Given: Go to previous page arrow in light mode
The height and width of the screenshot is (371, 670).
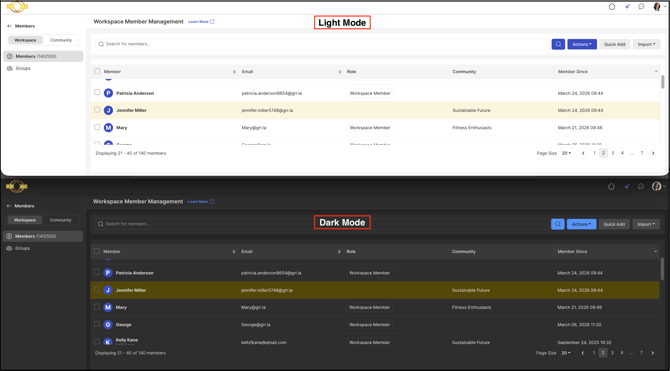Looking at the screenshot, I should coord(583,153).
